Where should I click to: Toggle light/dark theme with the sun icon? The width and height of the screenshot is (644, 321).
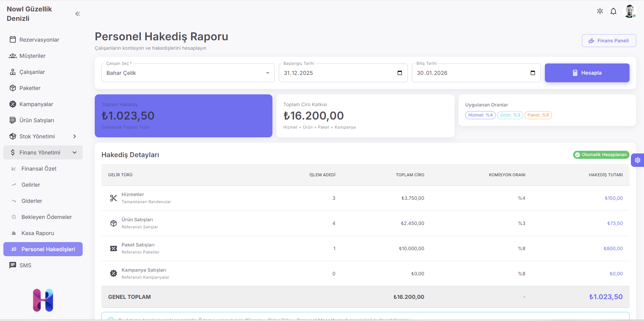click(600, 11)
